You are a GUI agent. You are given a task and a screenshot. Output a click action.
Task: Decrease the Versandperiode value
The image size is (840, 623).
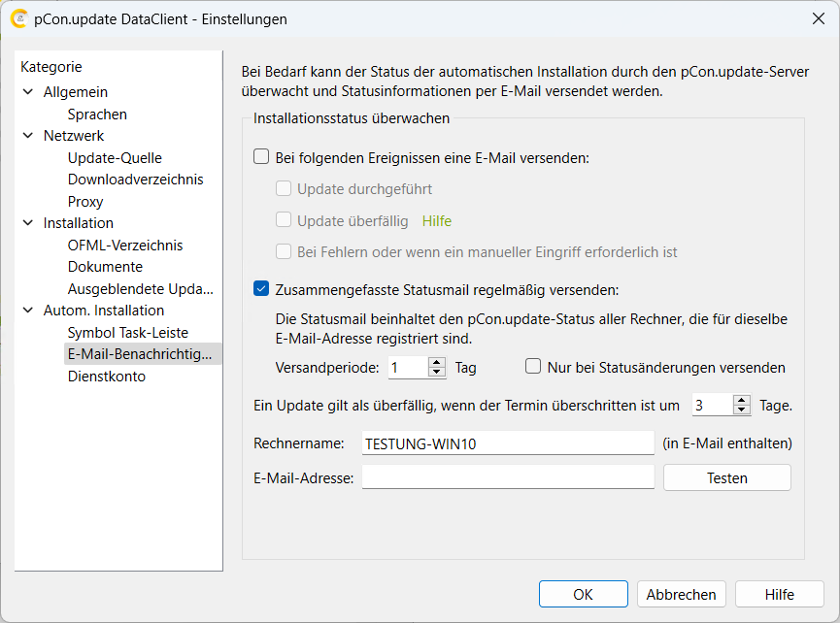(437, 372)
